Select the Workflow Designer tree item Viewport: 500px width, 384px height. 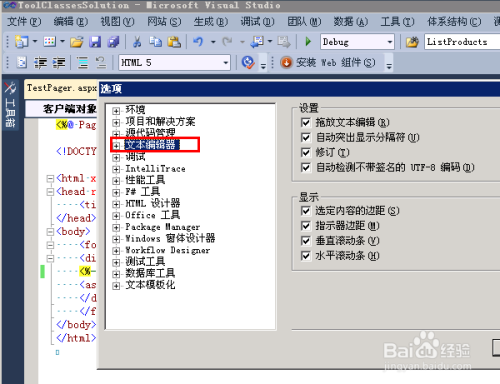168,250
